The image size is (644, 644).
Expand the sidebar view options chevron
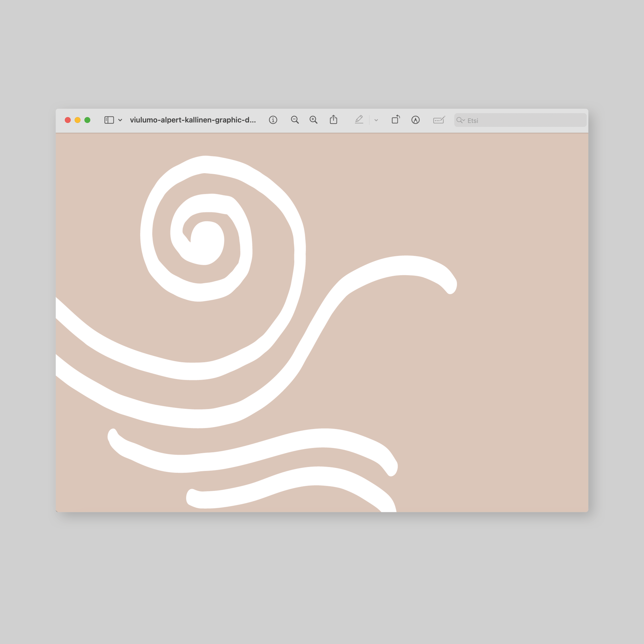coord(120,120)
